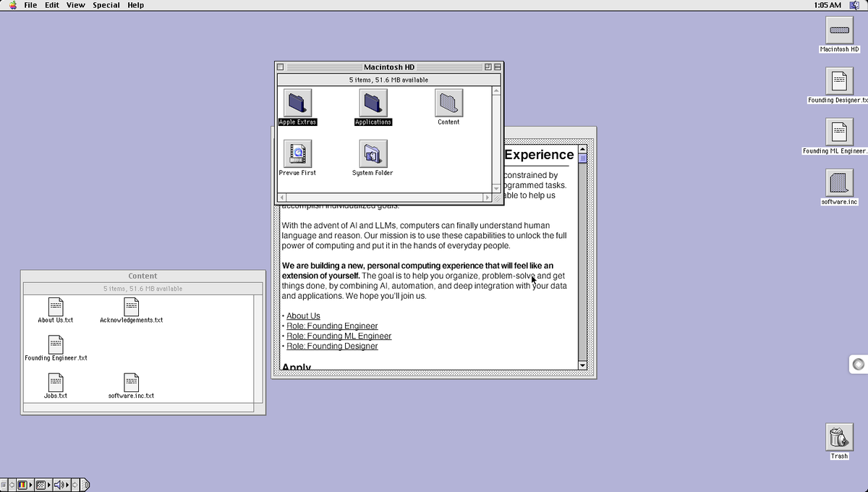This screenshot has height=492, width=868.
Task: Open the View menu
Action: 76,5
